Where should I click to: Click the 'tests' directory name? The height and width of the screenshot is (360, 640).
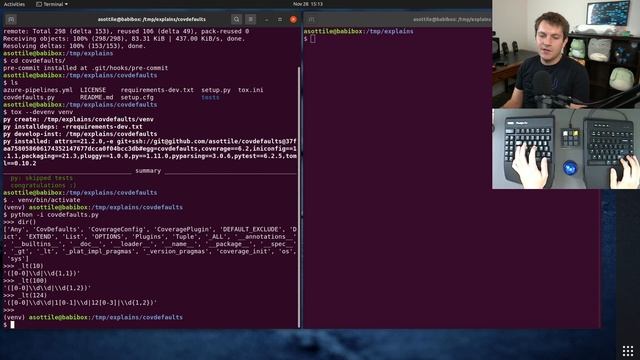pos(210,97)
